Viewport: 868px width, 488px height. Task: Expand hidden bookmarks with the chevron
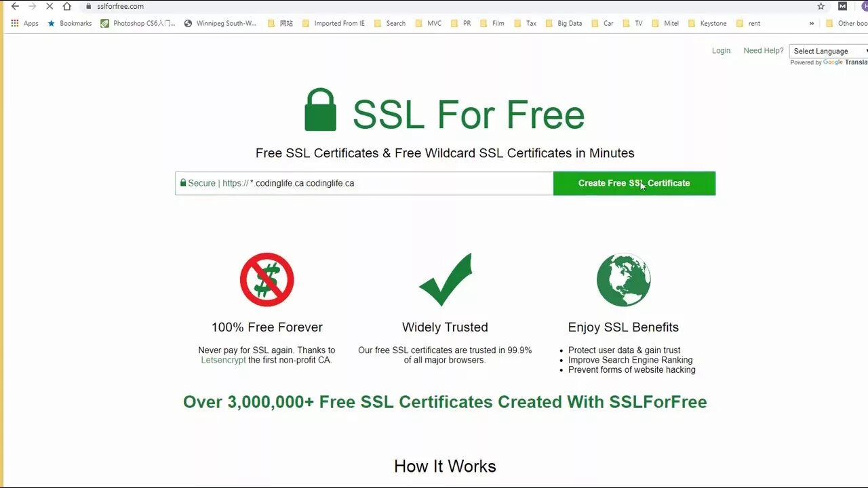point(811,23)
